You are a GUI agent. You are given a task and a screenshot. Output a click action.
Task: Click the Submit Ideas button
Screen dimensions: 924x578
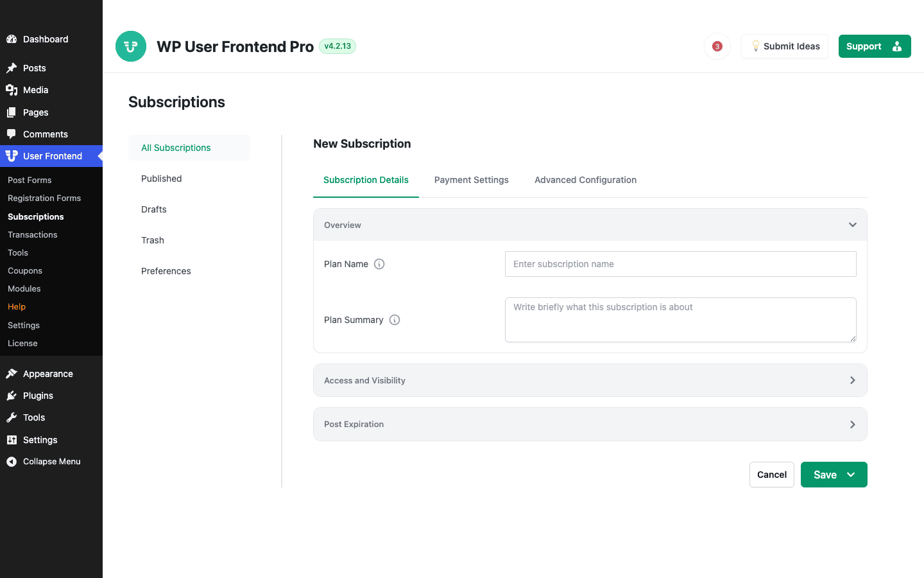[785, 46]
